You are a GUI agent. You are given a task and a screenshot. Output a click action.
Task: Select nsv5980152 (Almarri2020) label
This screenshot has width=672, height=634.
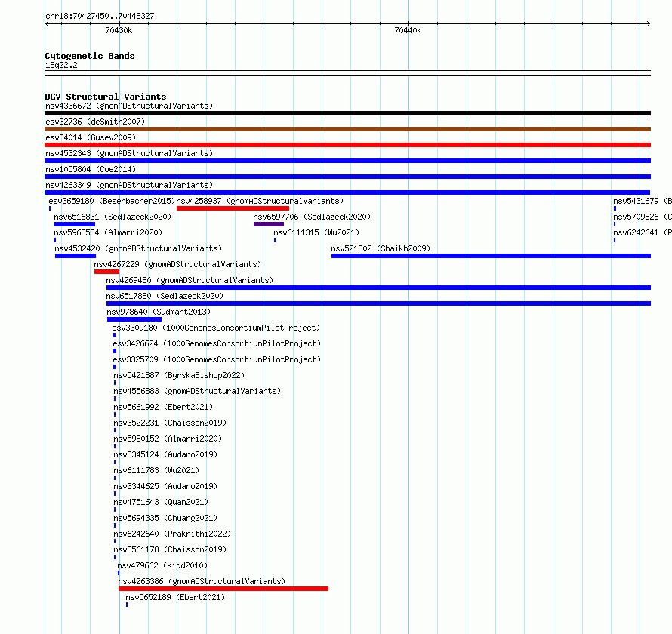pyautogui.click(x=168, y=439)
